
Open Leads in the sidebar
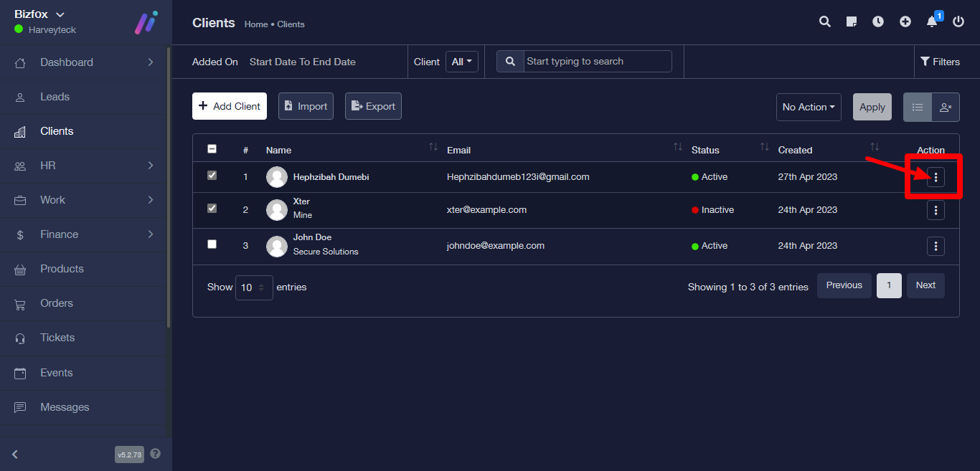(55, 97)
